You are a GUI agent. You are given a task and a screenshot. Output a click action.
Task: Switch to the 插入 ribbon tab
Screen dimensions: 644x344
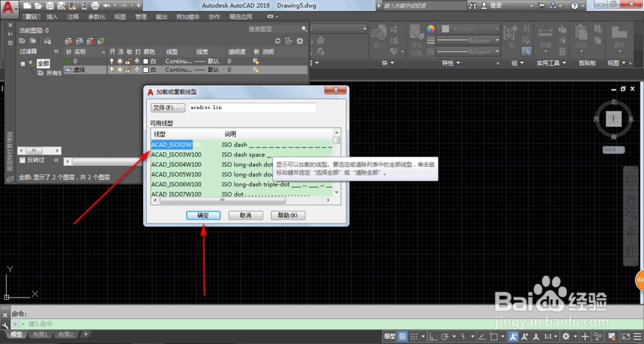click(52, 17)
